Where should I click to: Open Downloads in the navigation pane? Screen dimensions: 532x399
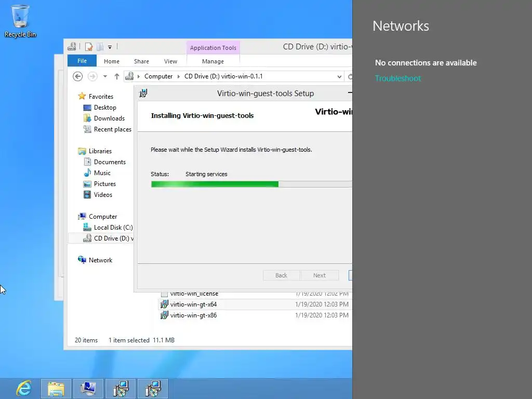click(x=109, y=118)
